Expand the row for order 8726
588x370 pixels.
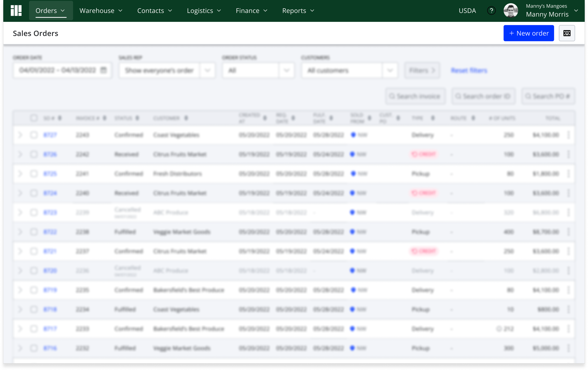tap(20, 154)
